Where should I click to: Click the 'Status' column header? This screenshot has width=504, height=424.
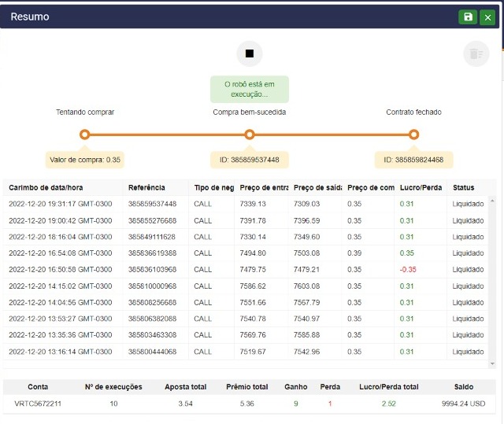point(464,187)
